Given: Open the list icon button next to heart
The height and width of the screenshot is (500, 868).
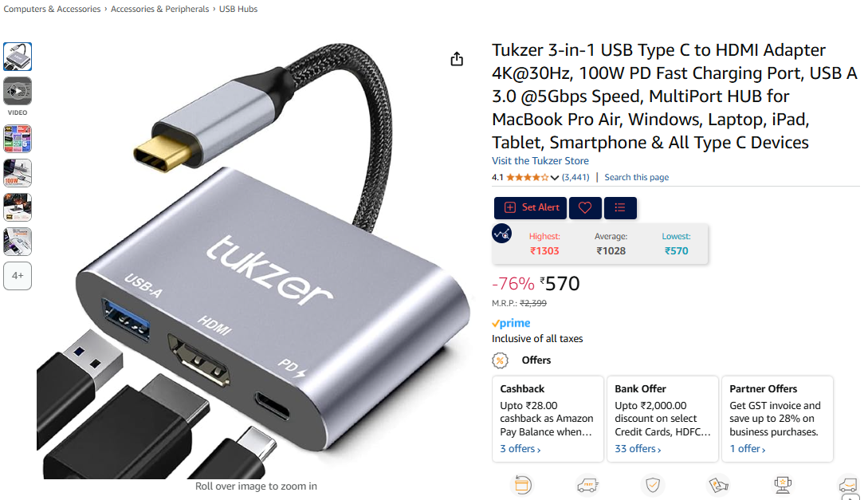Looking at the screenshot, I should point(620,207).
